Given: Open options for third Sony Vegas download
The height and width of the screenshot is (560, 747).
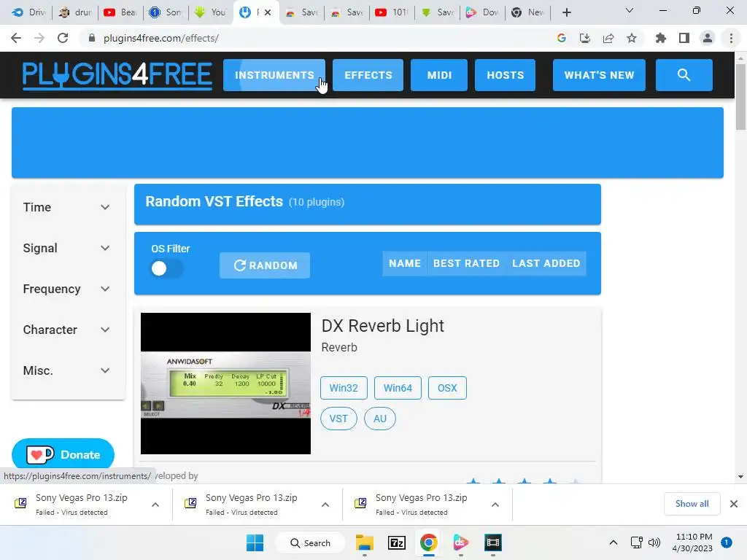Looking at the screenshot, I should tap(495, 505).
